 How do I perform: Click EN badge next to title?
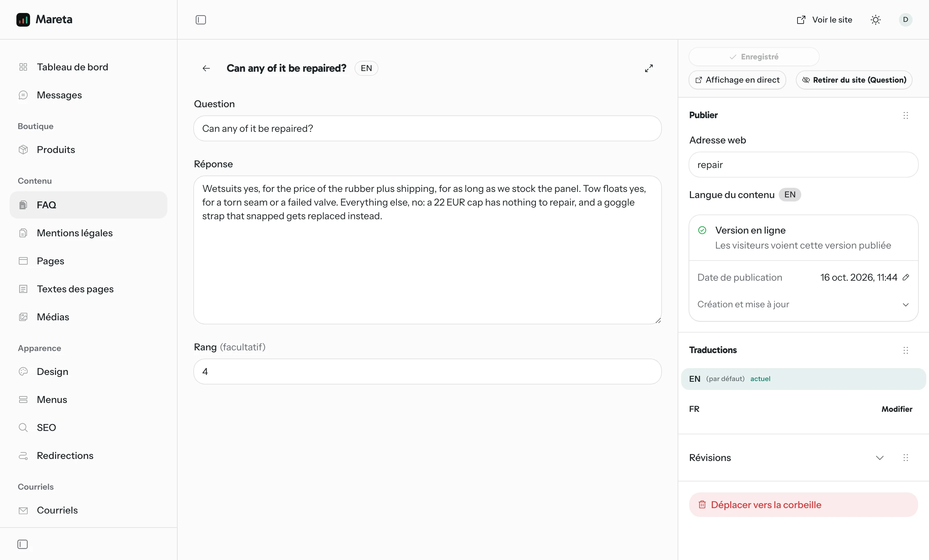coord(366,68)
